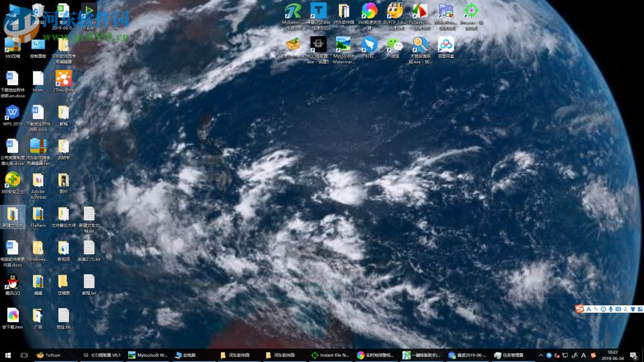Launch WPS 2019 from the desktop
The image size is (644, 362).
click(x=12, y=115)
